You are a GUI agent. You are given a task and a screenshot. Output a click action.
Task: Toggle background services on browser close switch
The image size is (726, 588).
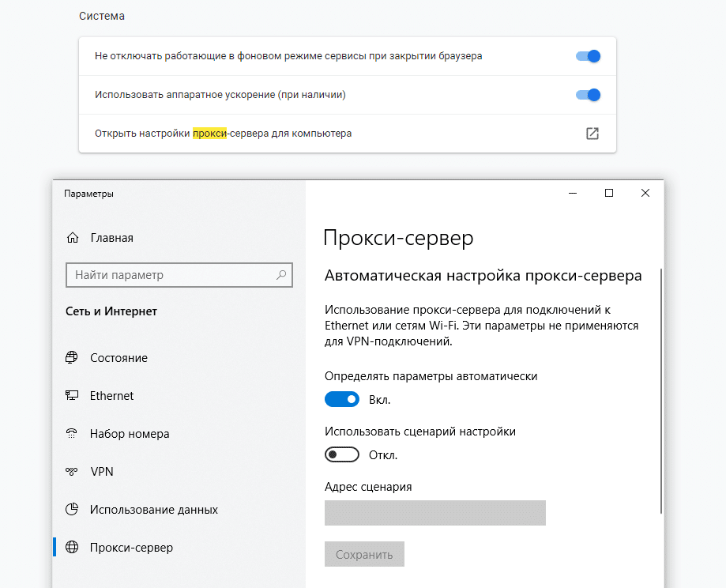pos(588,56)
